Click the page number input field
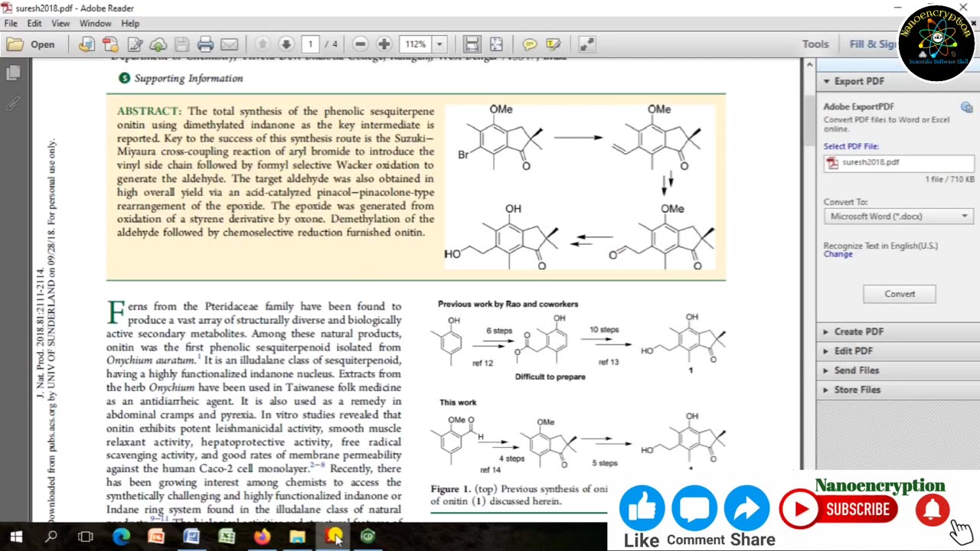Image resolution: width=980 pixels, height=551 pixels. pos(310,44)
